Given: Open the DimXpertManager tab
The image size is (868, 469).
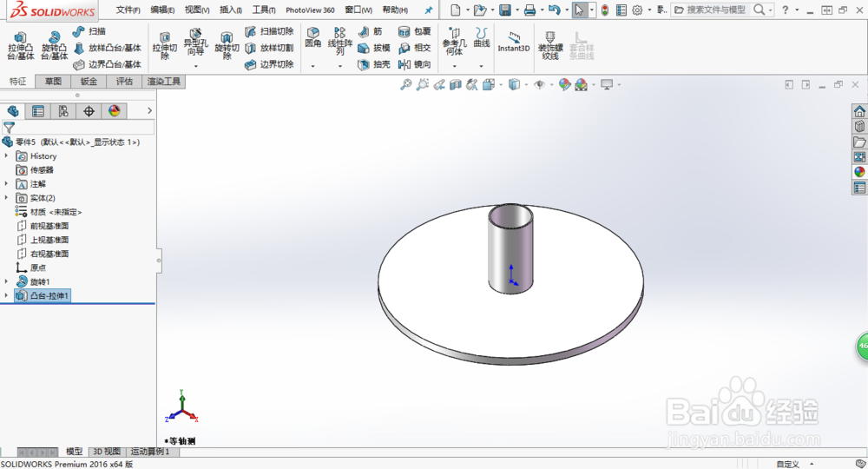Looking at the screenshot, I should coord(89,111).
